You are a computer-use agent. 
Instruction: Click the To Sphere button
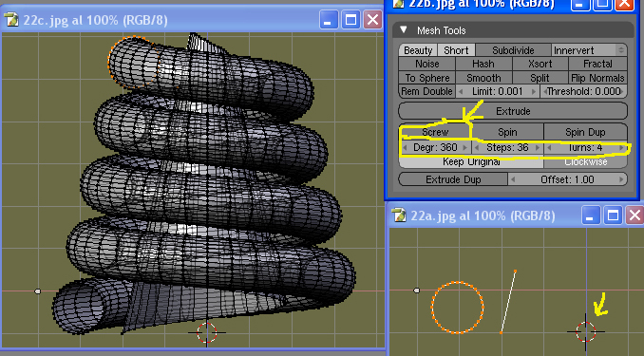pos(427,78)
